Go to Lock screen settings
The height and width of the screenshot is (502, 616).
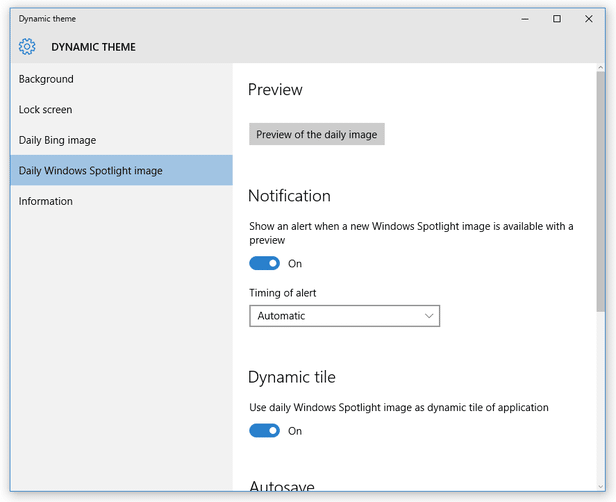(121, 110)
